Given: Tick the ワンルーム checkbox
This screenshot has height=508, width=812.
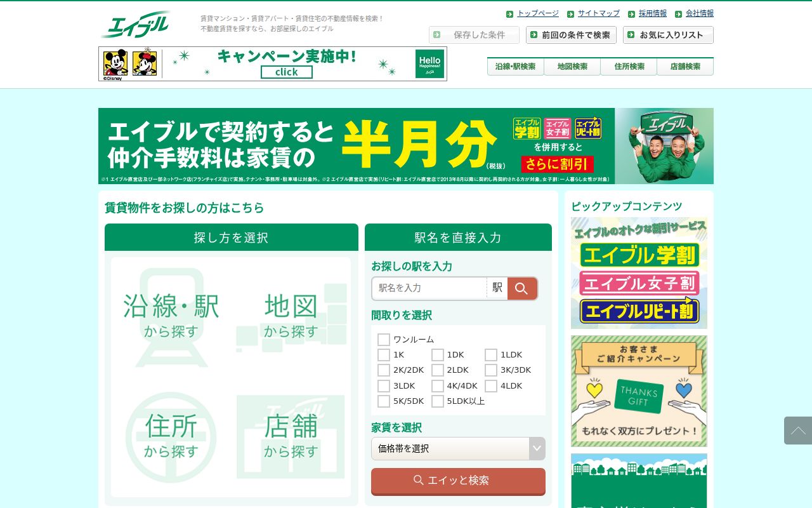Looking at the screenshot, I should 384,340.
